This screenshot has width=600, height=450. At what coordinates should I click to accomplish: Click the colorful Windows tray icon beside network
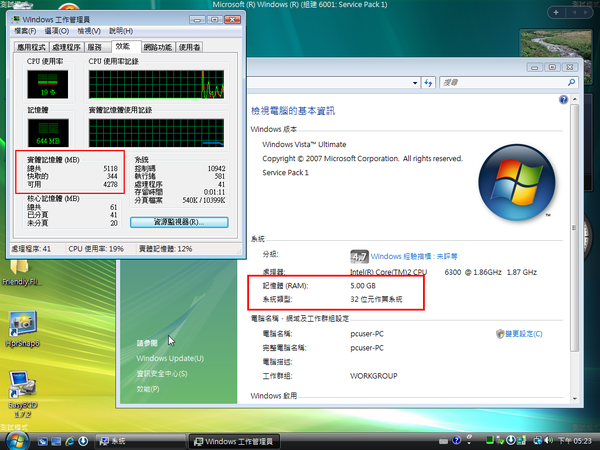(522, 441)
